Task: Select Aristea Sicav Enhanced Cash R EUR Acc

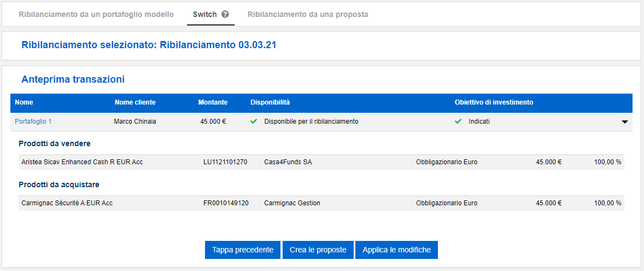Action: [82, 162]
